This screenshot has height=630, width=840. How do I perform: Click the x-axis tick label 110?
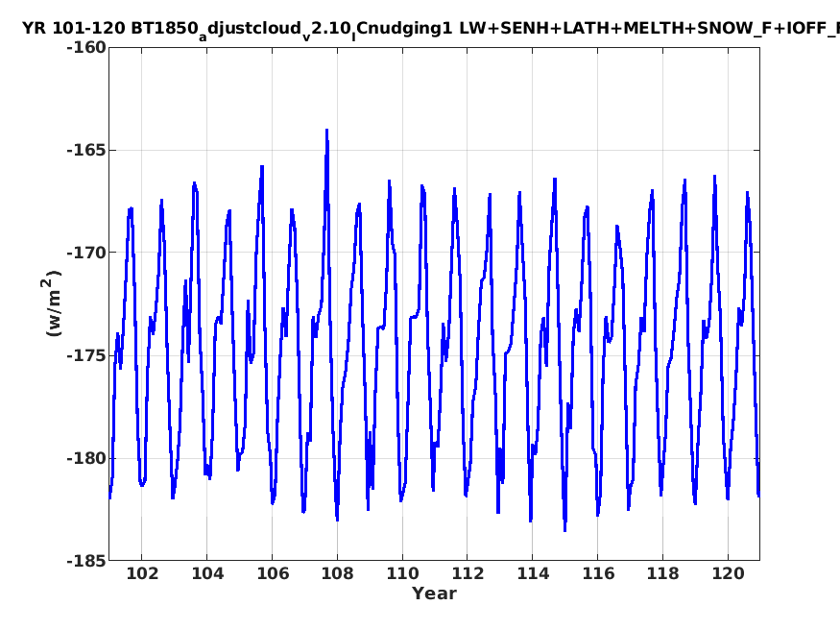pyautogui.click(x=402, y=573)
